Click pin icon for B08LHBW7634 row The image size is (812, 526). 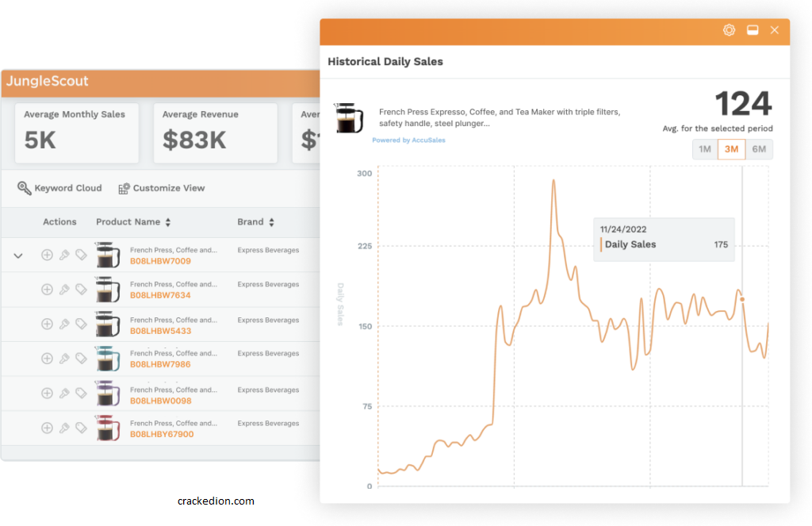point(64,289)
